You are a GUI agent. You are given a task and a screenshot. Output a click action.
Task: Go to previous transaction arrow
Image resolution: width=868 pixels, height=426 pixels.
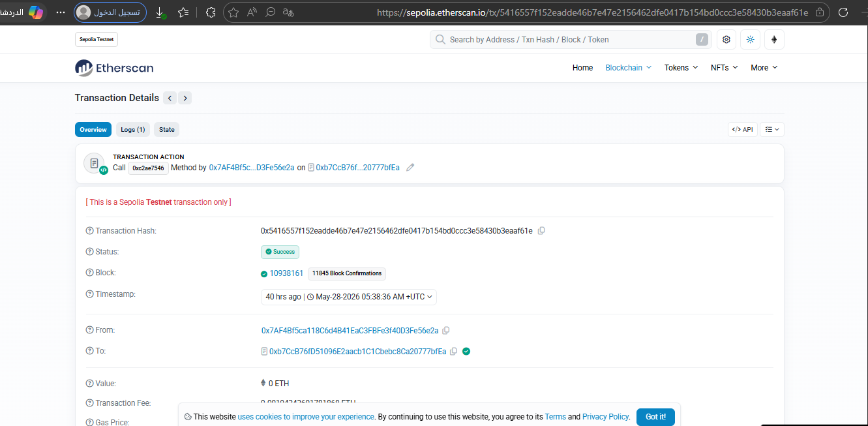[x=170, y=98]
